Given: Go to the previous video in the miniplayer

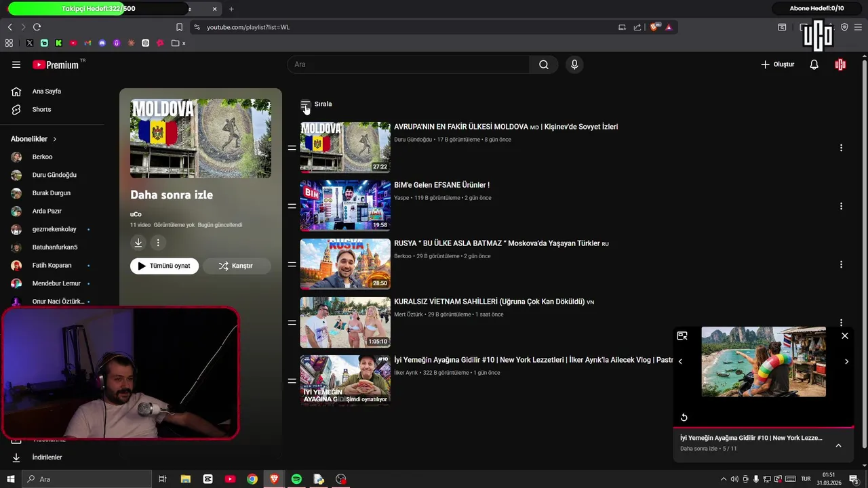Looking at the screenshot, I should pos(680,361).
